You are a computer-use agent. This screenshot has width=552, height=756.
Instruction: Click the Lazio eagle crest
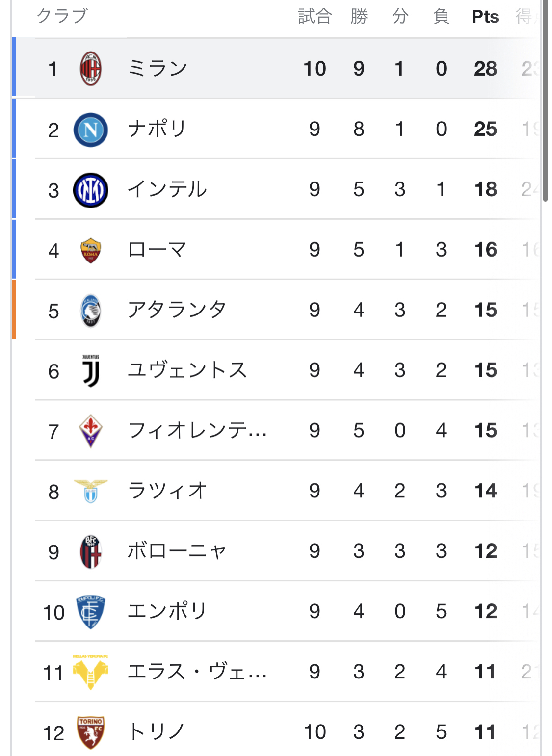coord(90,491)
